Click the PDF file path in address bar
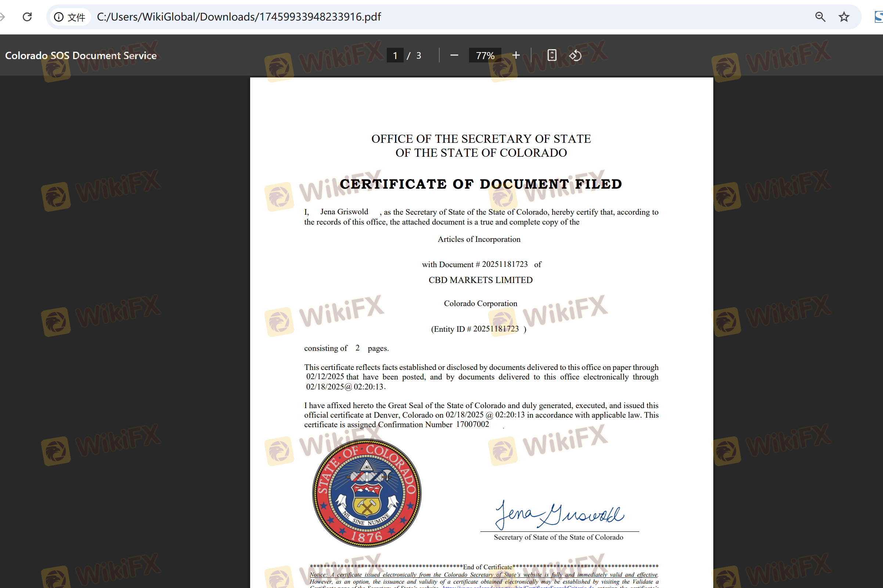Viewport: 883px width, 588px height. [239, 17]
